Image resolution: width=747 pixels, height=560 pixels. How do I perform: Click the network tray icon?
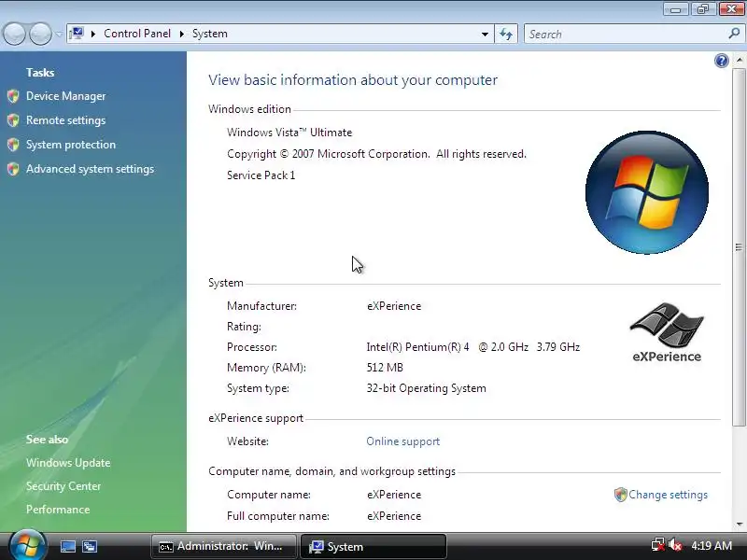point(657,545)
